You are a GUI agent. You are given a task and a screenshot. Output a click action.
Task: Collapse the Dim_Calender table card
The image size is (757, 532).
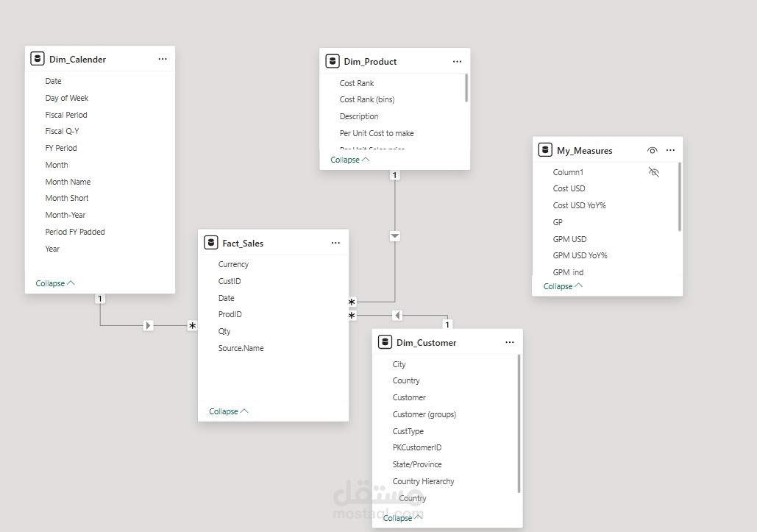tap(55, 283)
